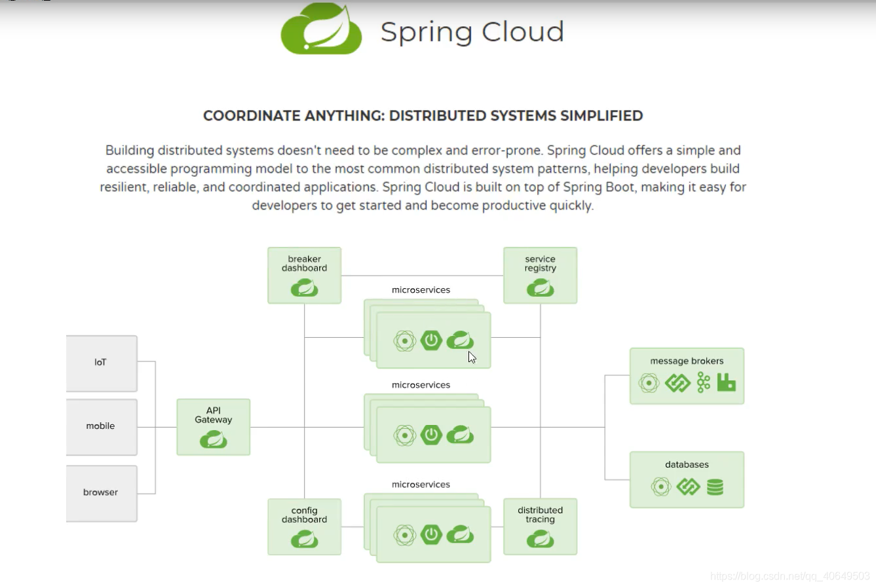The image size is (876, 588).
Task: Click the 'API Gateway' label
Action: pyautogui.click(x=214, y=415)
